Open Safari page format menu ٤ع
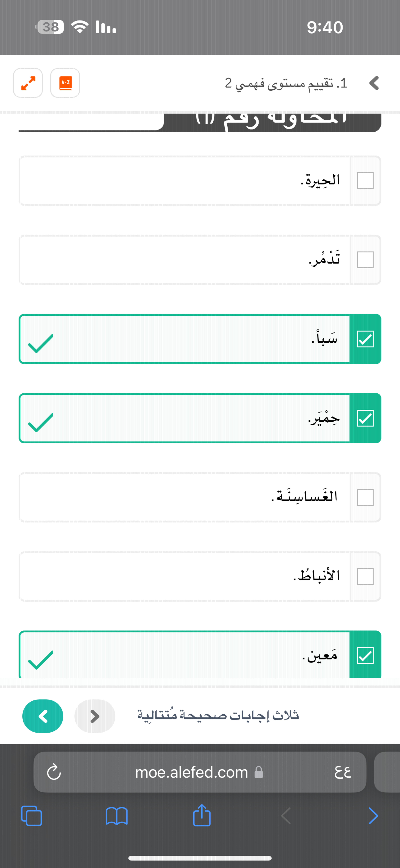 click(x=343, y=772)
